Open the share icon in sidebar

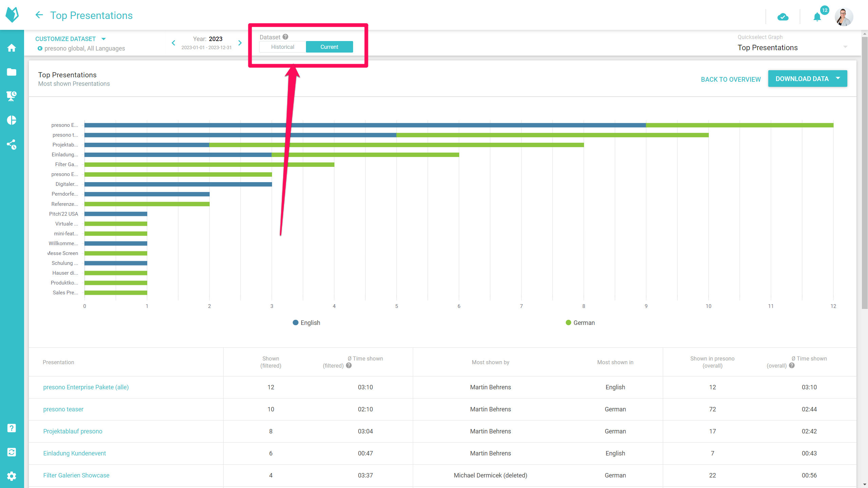coord(12,144)
